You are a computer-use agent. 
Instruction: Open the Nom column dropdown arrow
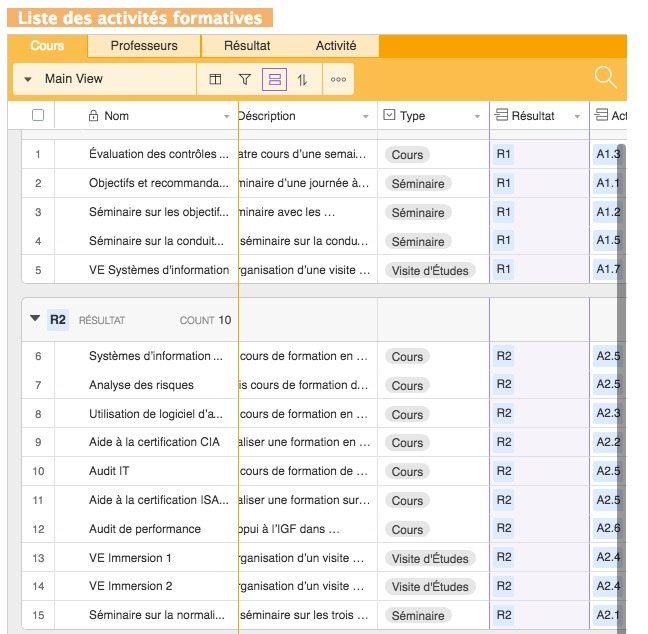(x=226, y=117)
